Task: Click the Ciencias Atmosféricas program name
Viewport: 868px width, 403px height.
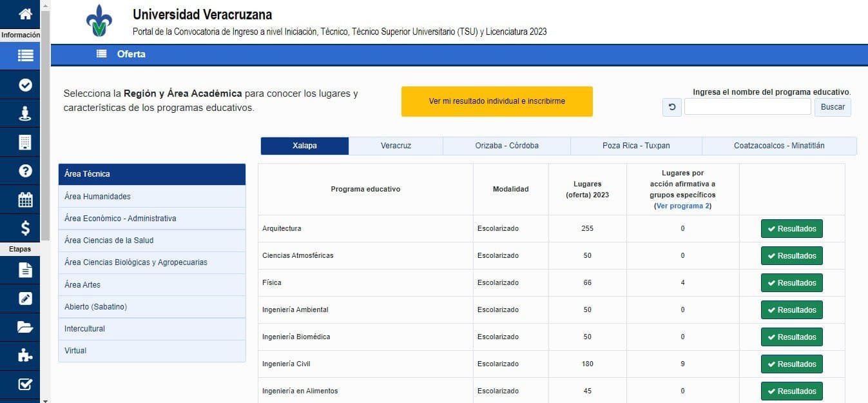Action: click(298, 256)
